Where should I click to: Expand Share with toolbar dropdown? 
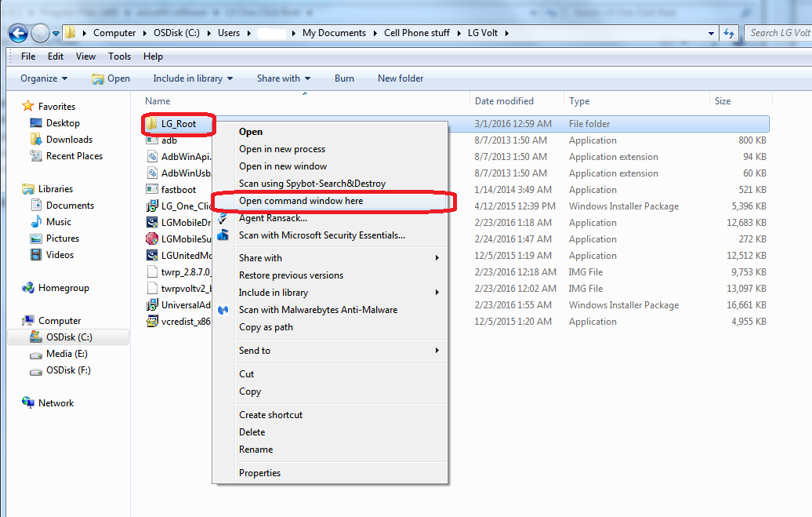coord(283,78)
